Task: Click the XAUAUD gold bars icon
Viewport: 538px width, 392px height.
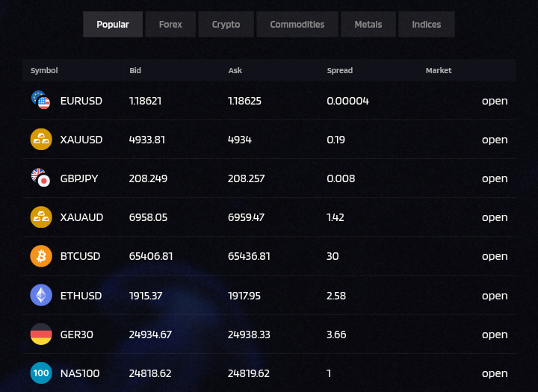Action: click(40, 217)
